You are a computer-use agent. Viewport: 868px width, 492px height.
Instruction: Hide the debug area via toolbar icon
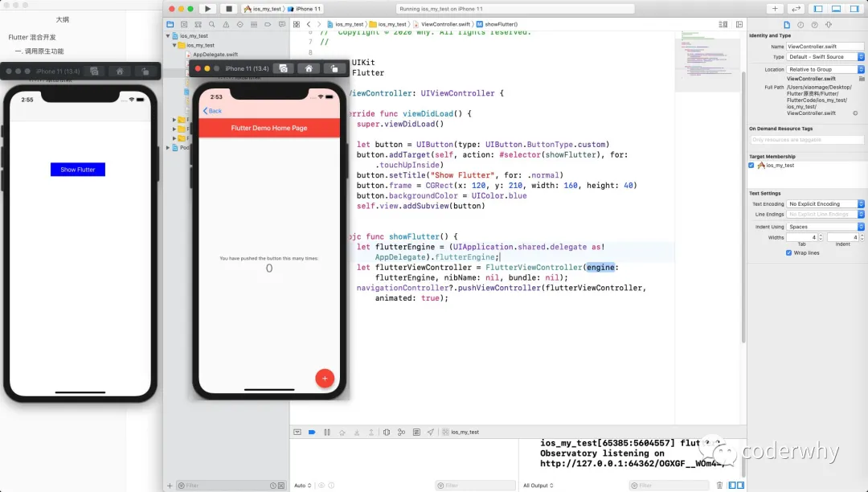tap(297, 433)
